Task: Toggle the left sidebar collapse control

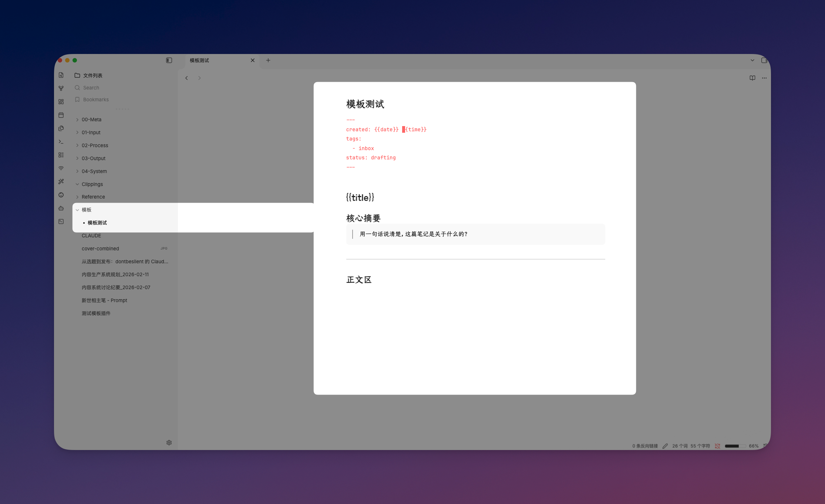Action: pyautogui.click(x=169, y=60)
